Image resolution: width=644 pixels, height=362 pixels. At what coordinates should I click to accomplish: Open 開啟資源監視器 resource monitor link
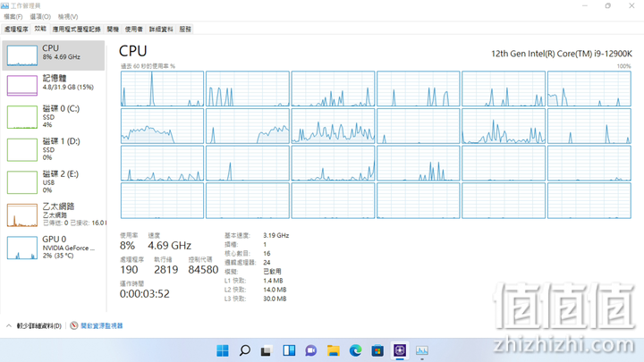coord(101,326)
